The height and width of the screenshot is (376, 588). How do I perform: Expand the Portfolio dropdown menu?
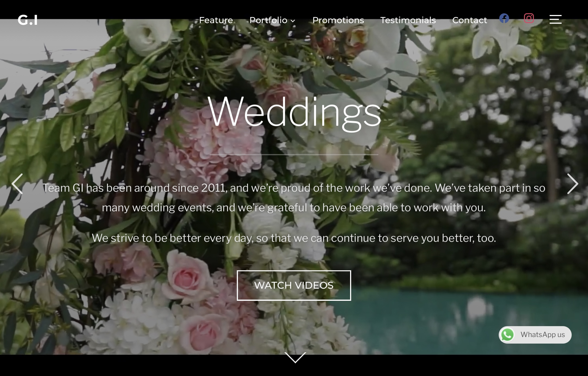(272, 20)
